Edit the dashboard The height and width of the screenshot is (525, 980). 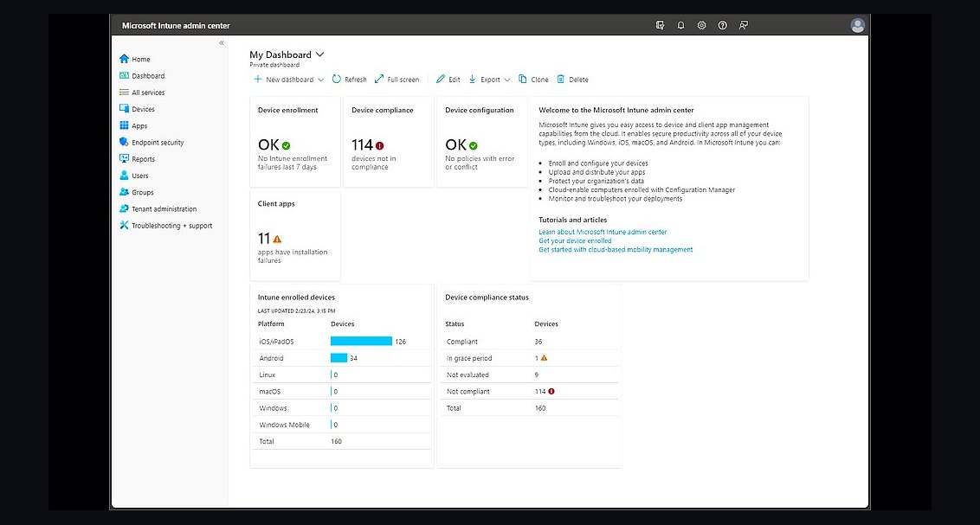[448, 80]
